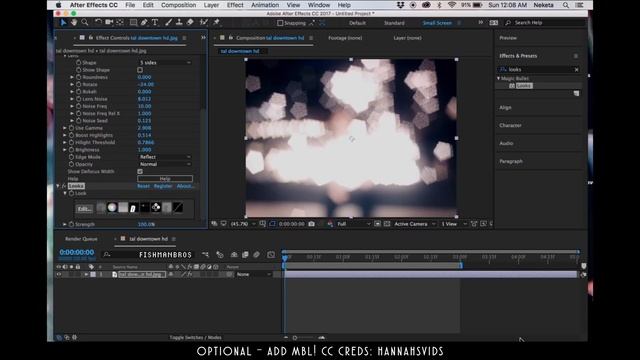Take a snapshot with camera icon
The image size is (640, 360).
[311, 224]
